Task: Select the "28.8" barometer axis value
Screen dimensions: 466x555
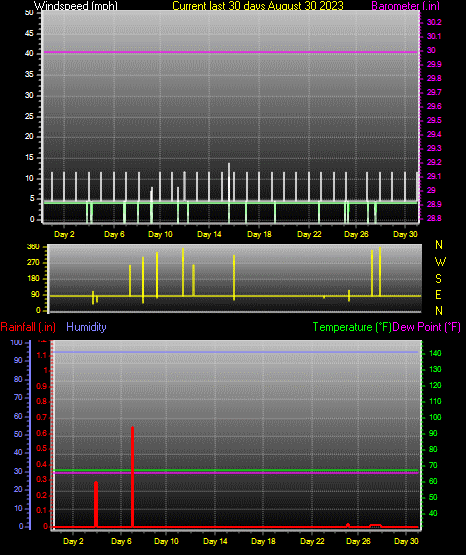Action: (x=434, y=218)
